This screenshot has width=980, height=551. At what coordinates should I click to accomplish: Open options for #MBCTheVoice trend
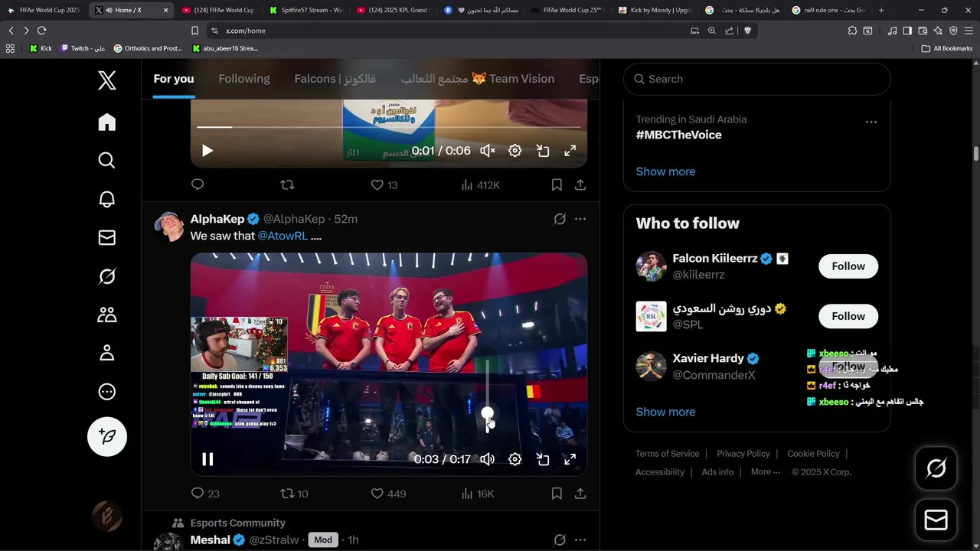pos(871,122)
